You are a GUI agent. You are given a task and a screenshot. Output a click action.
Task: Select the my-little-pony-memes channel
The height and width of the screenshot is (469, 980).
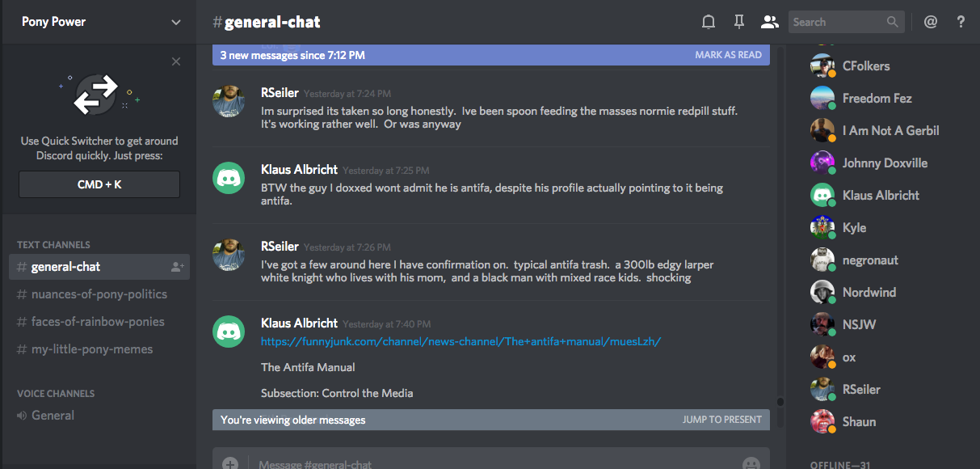click(91, 349)
